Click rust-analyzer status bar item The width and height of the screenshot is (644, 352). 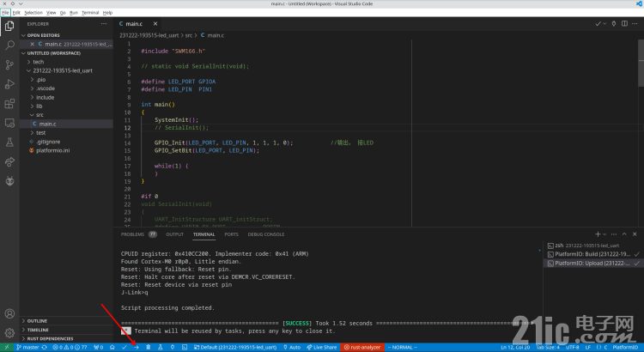click(x=362, y=347)
